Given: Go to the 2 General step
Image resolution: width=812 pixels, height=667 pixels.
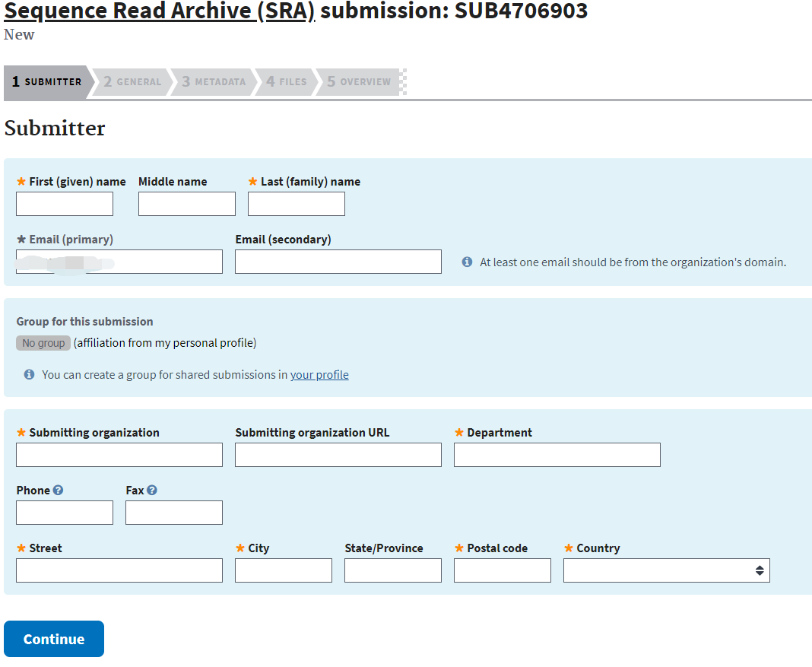Looking at the screenshot, I should [x=132, y=82].
